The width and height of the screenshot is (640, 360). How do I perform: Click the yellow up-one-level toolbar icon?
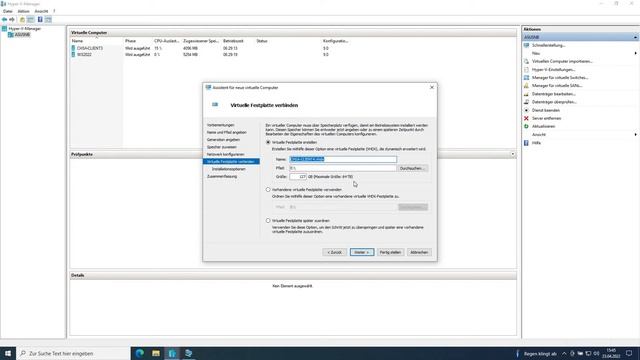[x=22, y=20]
